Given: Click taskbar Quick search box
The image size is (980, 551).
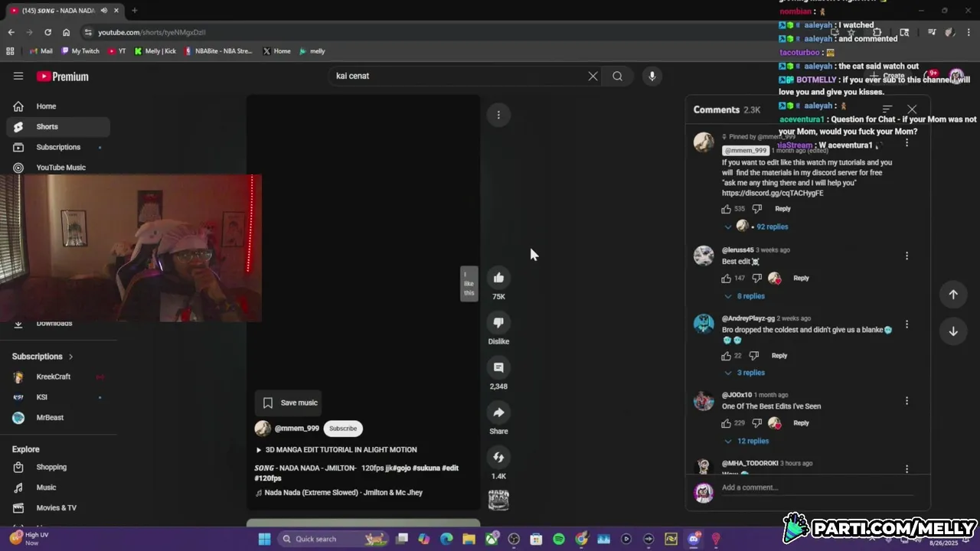Looking at the screenshot, I should point(332,539).
